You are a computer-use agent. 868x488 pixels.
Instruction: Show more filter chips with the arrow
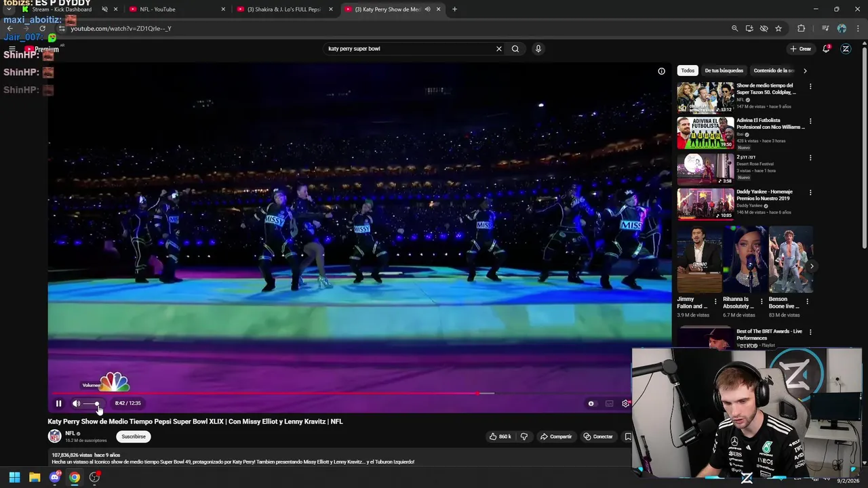point(805,70)
